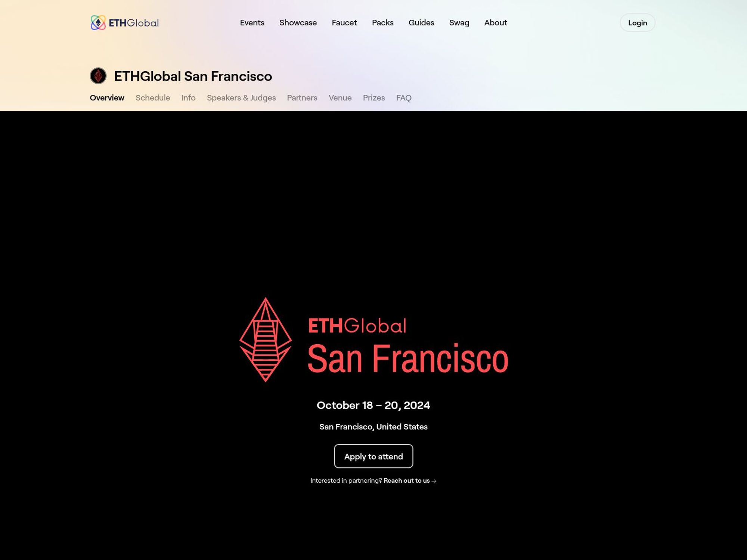Toggle the About navigation expander
The image size is (747, 560).
coord(496,22)
